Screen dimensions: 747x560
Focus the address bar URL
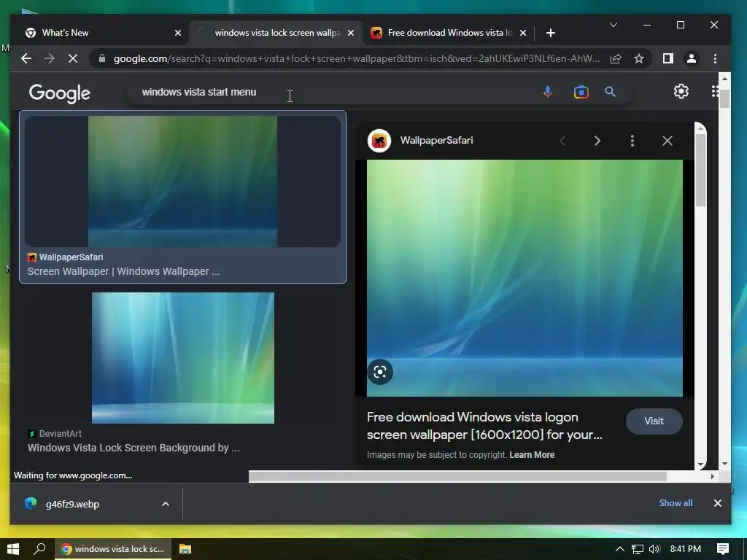click(356, 58)
